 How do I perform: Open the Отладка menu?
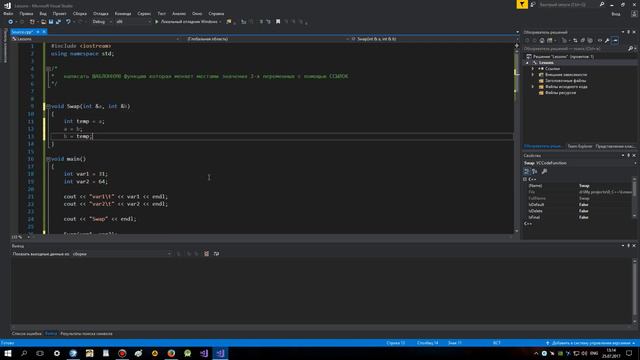click(x=100, y=13)
